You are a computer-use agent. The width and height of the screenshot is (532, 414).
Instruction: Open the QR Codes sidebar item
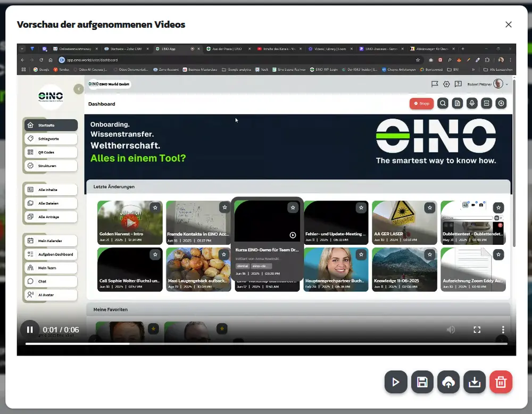click(x=51, y=152)
